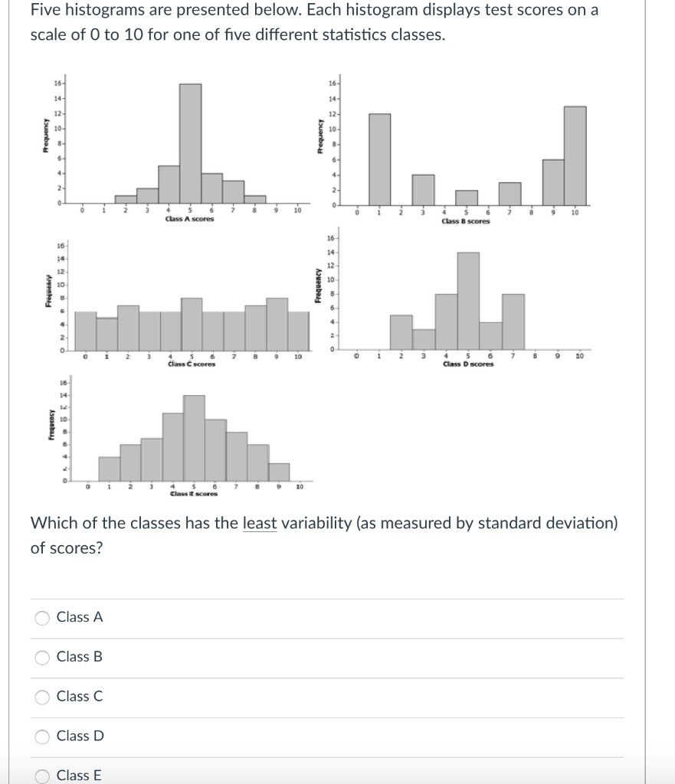Image resolution: width=675 pixels, height=784 pixels.
Task: Select the Class B radio button
Action: pos(41,657)
